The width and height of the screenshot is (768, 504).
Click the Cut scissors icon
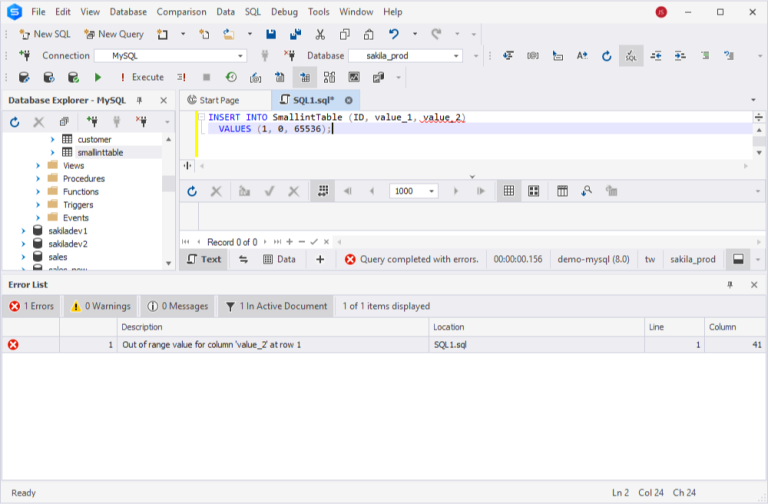(x=320, y=34)
